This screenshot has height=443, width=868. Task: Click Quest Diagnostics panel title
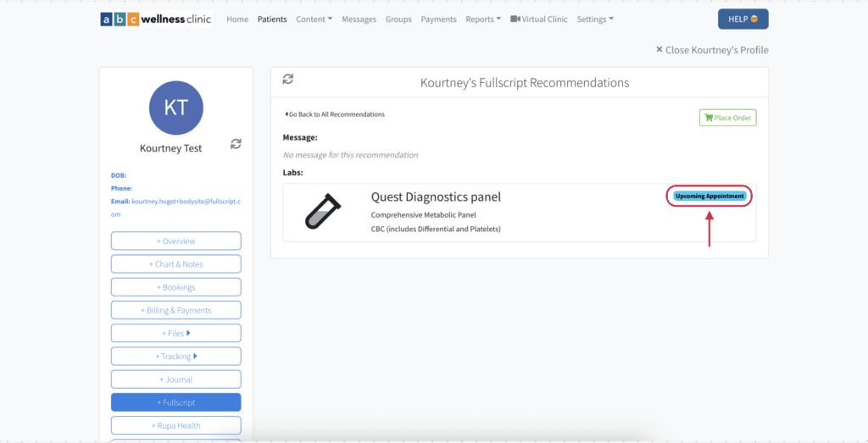(x=436, y=197)
